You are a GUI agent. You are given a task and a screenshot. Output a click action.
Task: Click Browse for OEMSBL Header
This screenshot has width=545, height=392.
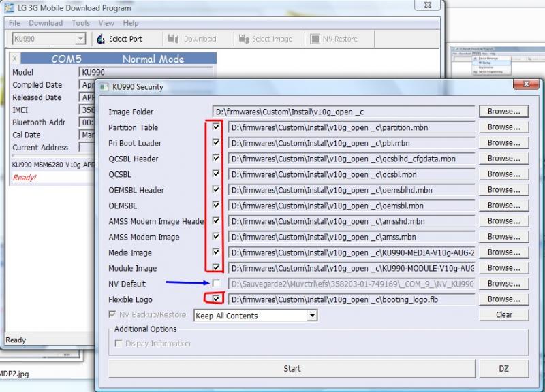click(503, 190)
